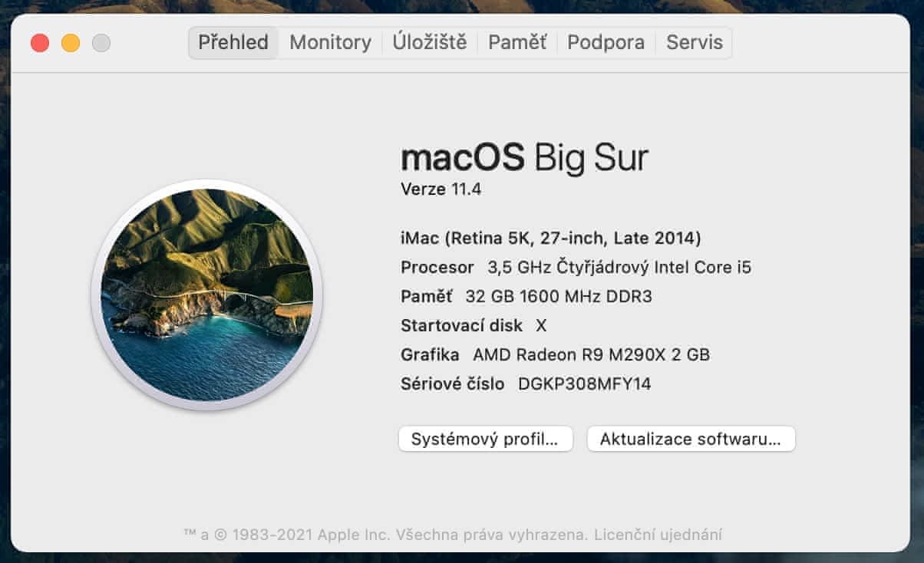The height and width of the screenshot is (563, 924).
Task: Click the Procesor Intel Core i5 line
Action: point(576,268)
